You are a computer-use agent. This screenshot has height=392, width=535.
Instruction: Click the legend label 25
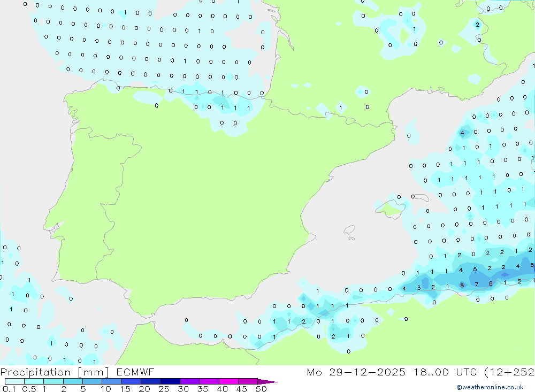point(164,389)
